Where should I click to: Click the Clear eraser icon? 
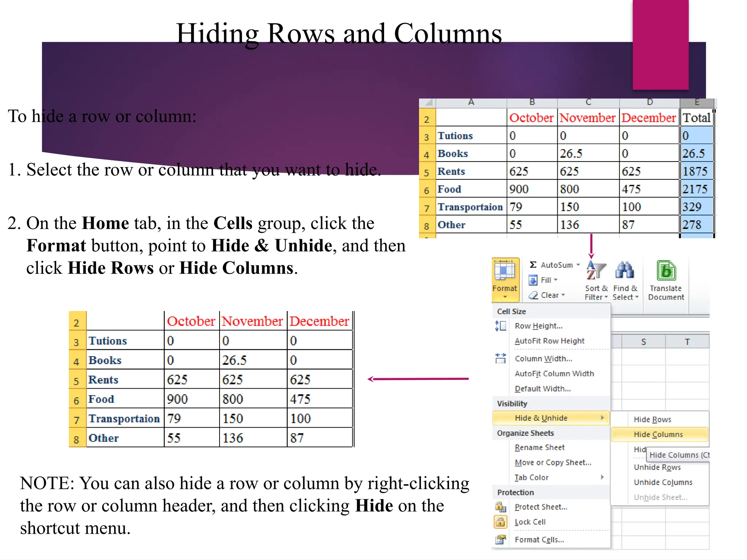click(533, 295)
